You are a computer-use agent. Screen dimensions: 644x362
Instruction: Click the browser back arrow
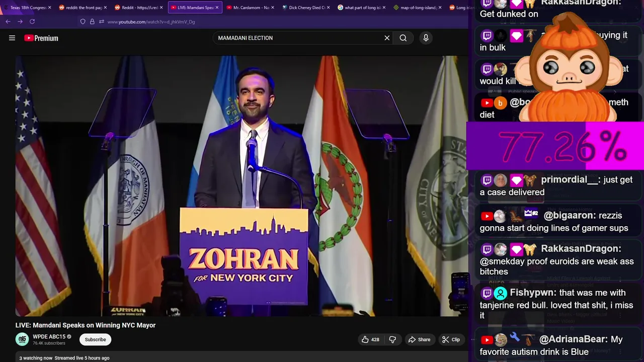click(x=8, y=22)
